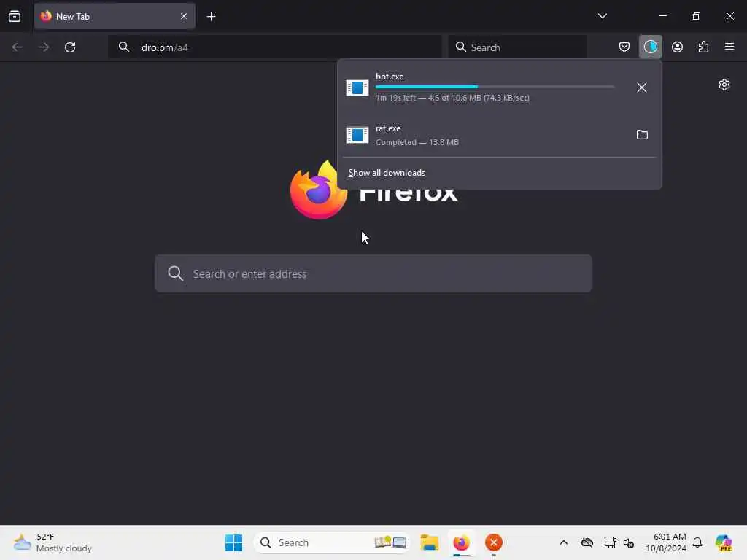Viewport: 747px width, 560px height.
Task: Go forward with the forward arrow
Action: click(x=44, y=47)
